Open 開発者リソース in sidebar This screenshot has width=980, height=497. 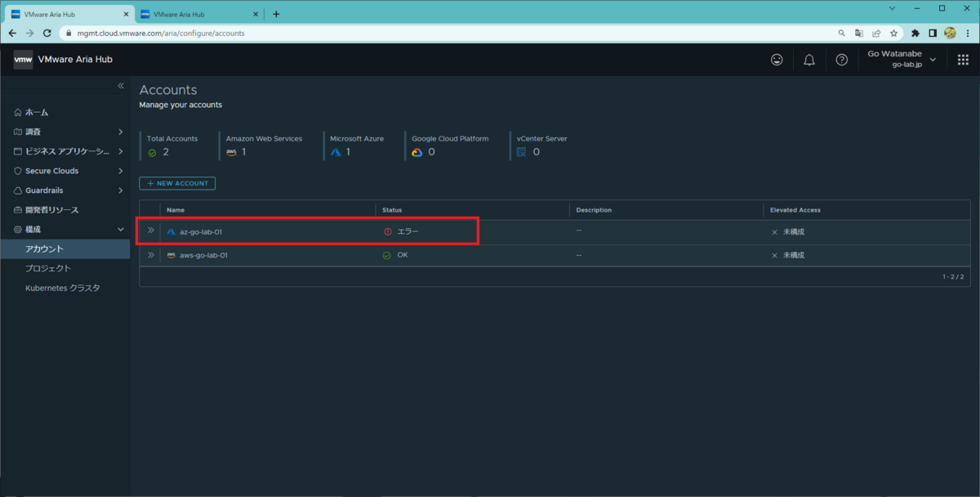[x=51, y=210]
